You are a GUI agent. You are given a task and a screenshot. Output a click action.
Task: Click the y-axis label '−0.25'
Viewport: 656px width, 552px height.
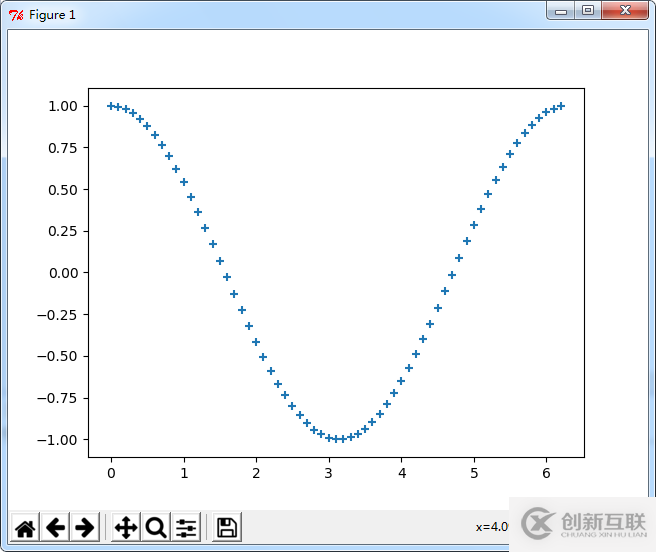[57, 315]
